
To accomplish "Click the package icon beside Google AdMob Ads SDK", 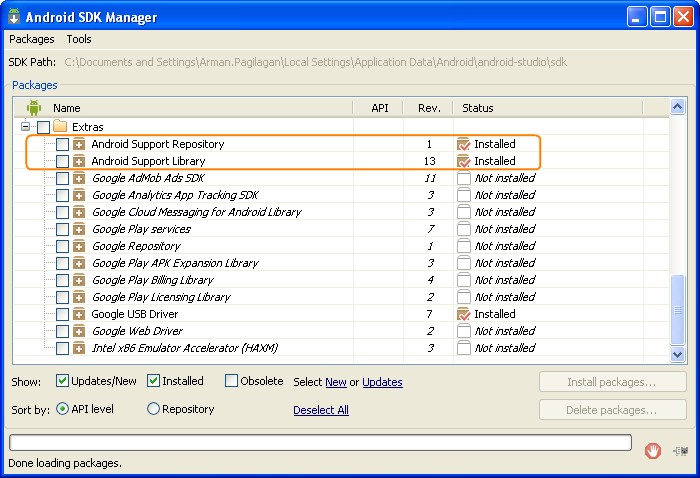I will pyautogui.click(x=79, y=178).
